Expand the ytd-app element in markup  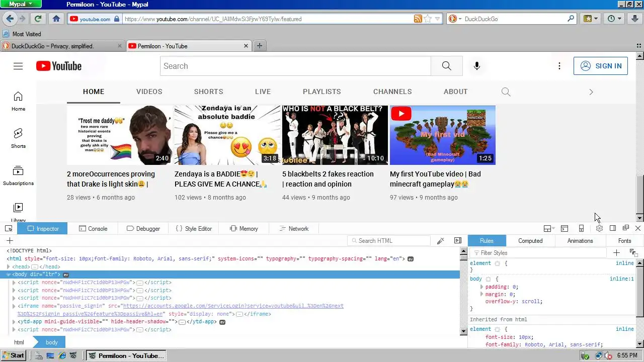(x=14, y=322)
